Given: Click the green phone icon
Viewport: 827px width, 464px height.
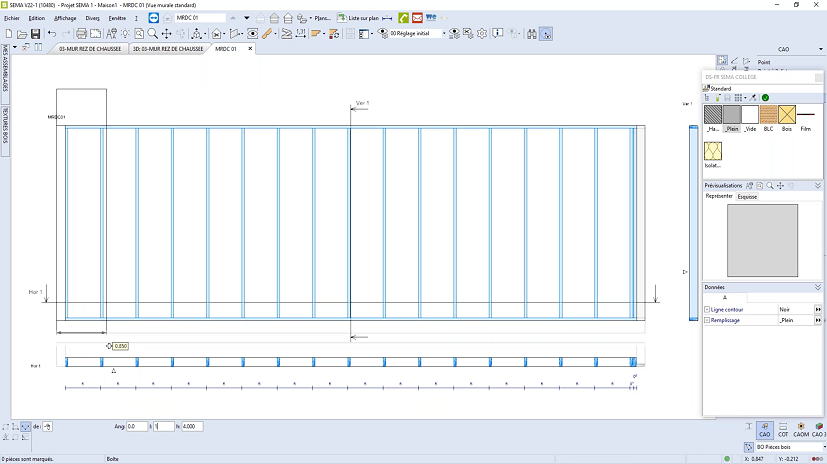Looking at the screenshot, I should (403, 18).
